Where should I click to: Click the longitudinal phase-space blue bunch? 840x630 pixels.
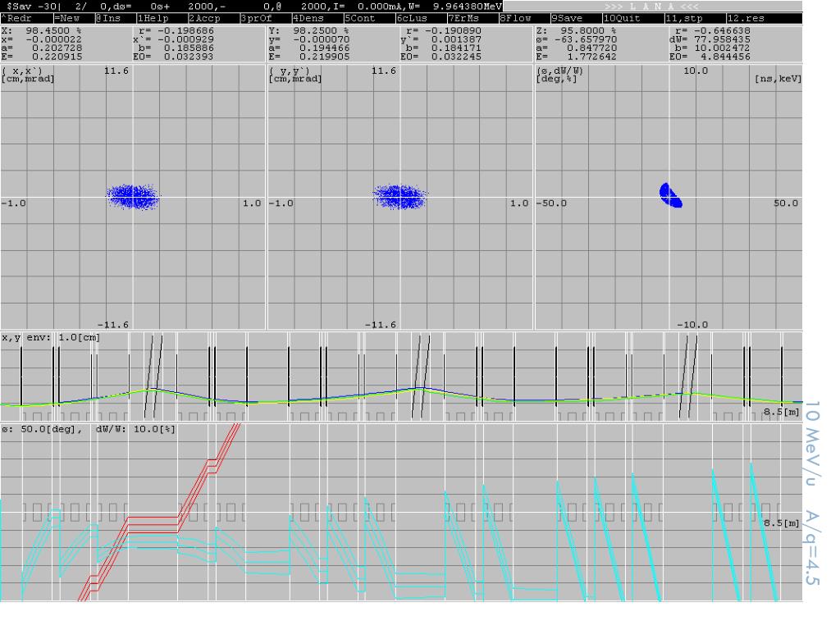pyautogui.click(x=670, y=195)
